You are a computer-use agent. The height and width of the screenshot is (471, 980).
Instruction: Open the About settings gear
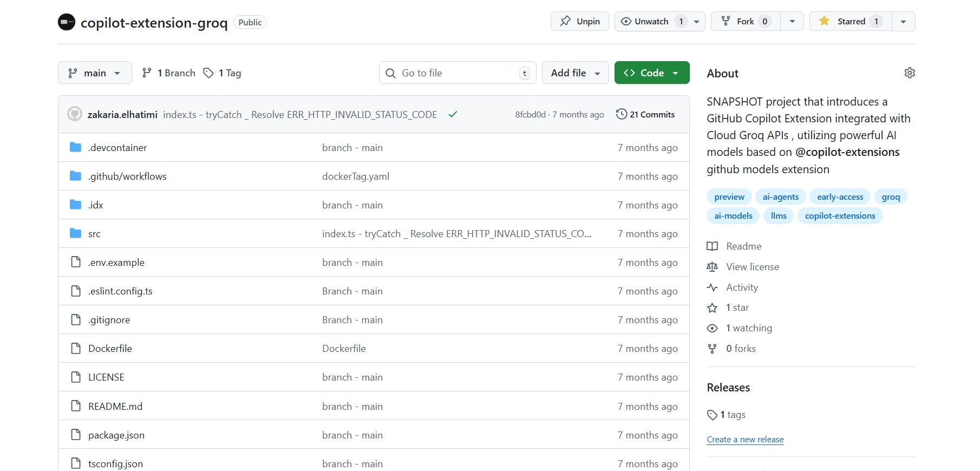tap(910, 73)
